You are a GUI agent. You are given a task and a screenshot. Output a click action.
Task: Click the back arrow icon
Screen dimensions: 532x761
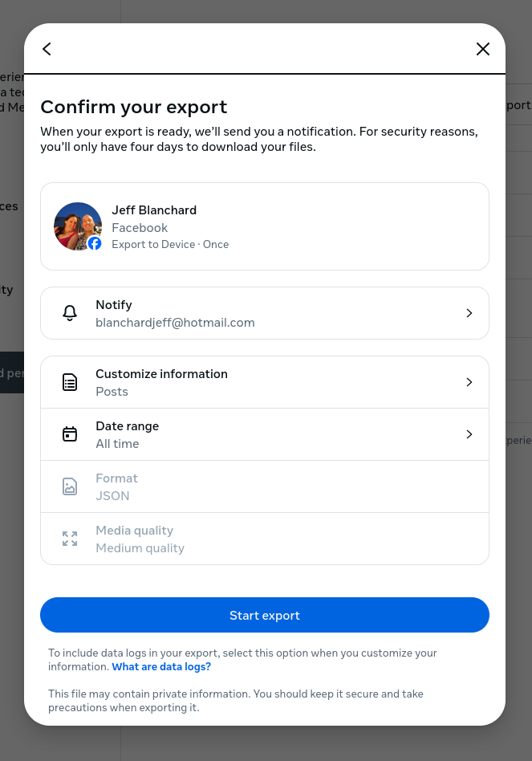coord(47,49)
